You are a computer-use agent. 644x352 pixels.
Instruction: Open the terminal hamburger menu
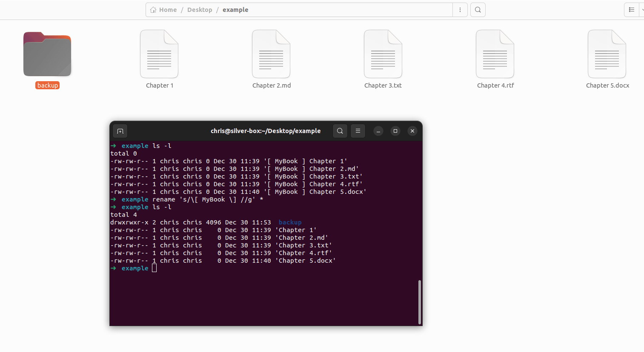tap(358, 131)
